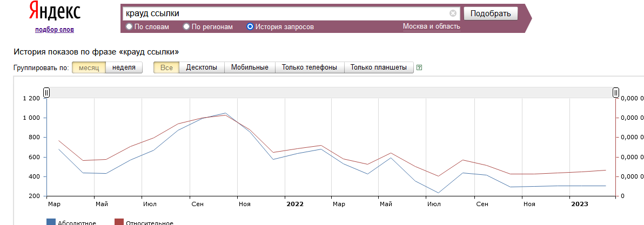Grab the left range slider handle
The width and height of the screenshot is (644, 225).
pos(46,93)
